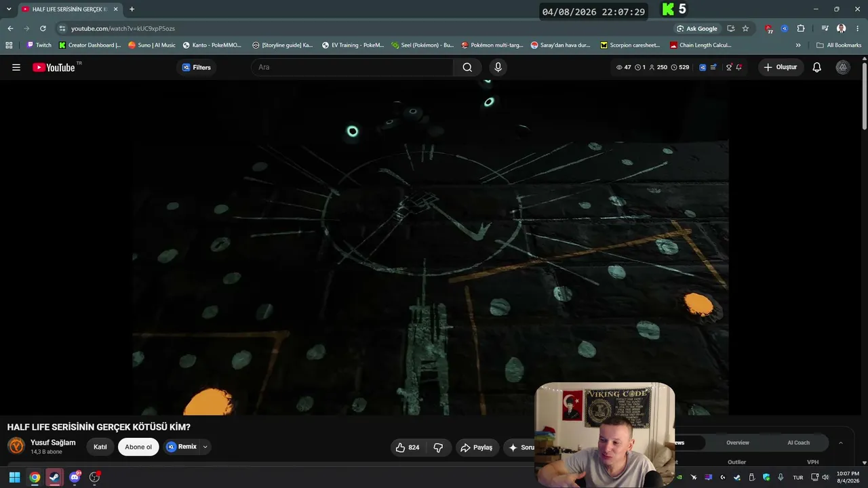
Task: Open the Chrome profile avatar
Action: (841, 28)
